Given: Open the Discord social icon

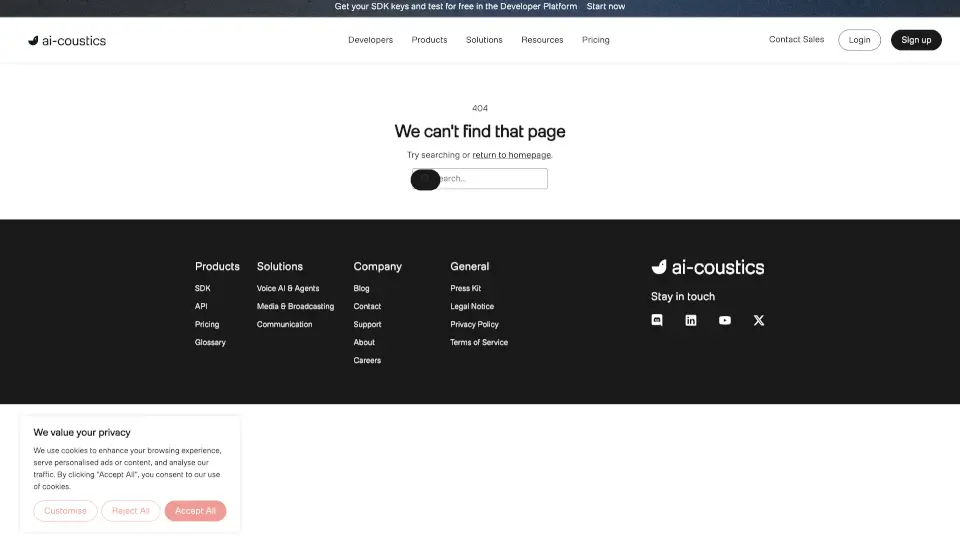Looking at the screenshot, I should [657, 320].
